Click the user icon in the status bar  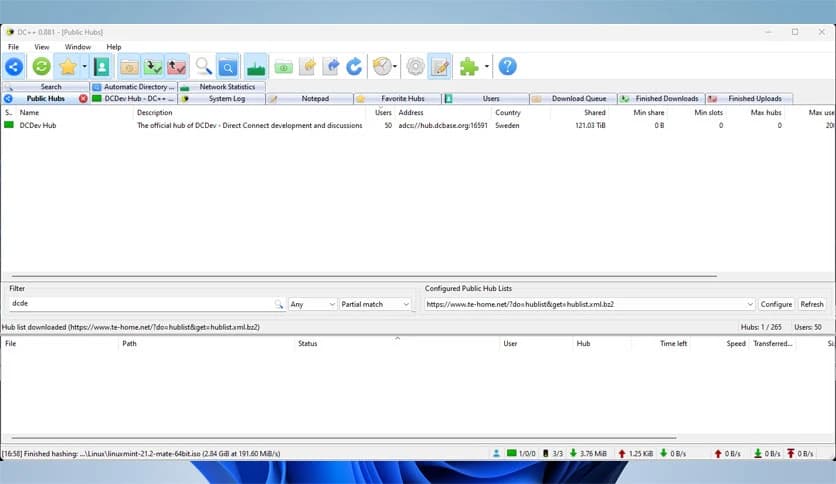click(496, 454)
